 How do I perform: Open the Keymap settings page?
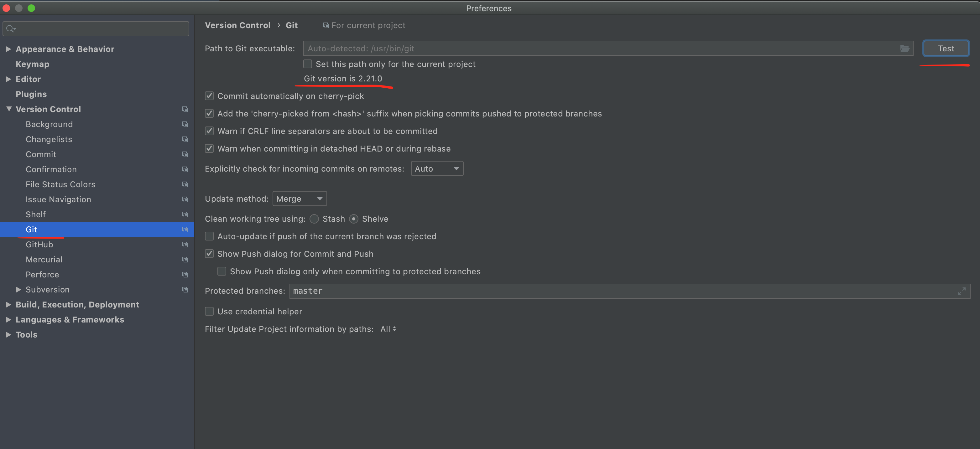click(x=32, y=64)
